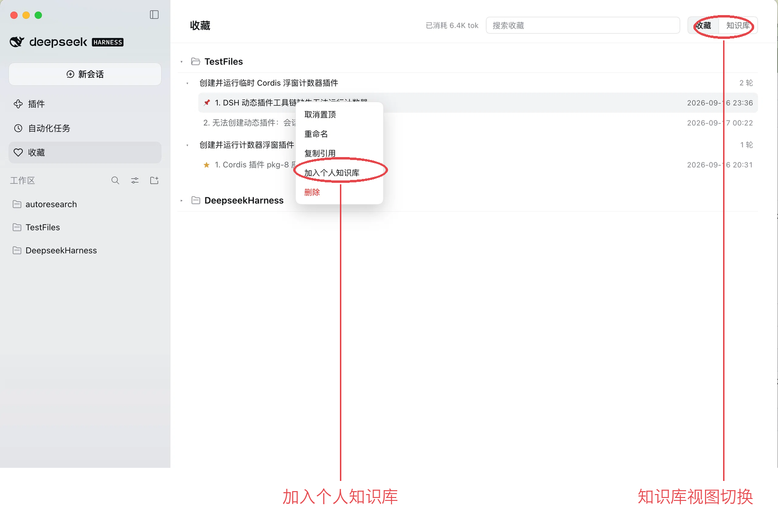Screen dimensions: 778x532
Task: Switch to the 收藏 view tab
Action: [x=704, y=25]
